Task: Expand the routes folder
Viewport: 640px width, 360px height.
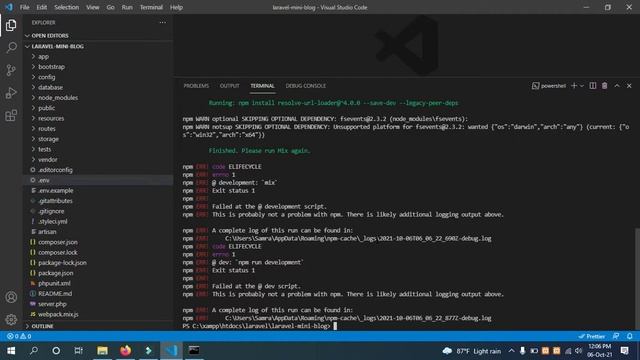Action: 98,129
